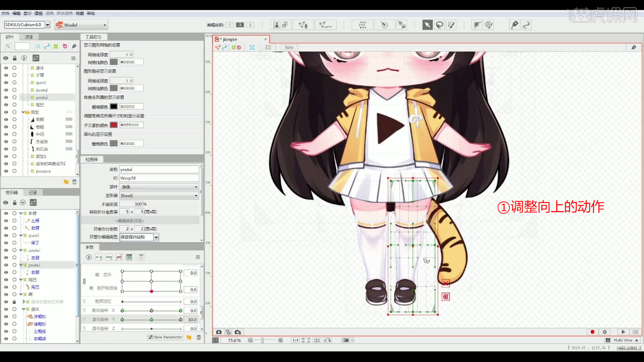The image size is (644, 362).
Task: Click the 身体旋转 X parameter slider
Action: pyautogui.click(x=151, y=310)
